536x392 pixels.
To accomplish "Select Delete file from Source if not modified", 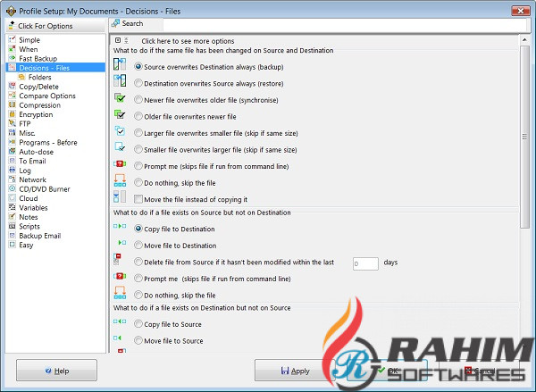I will click(x=138, y=262).
